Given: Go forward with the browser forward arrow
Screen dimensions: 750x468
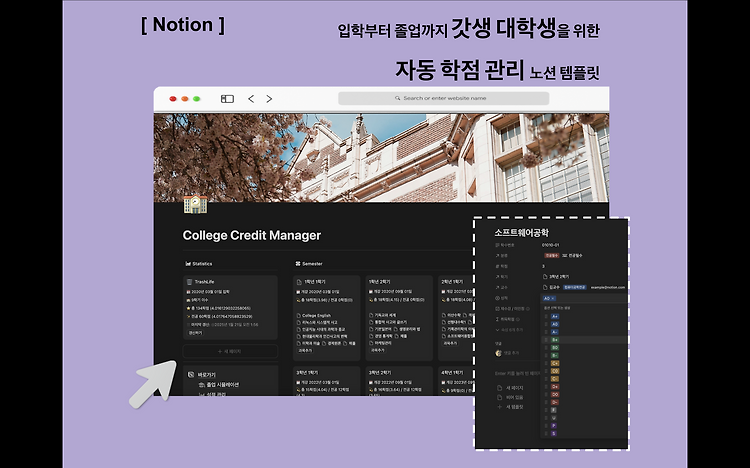Looking at the screenshot, I should (x=269, y=99).
